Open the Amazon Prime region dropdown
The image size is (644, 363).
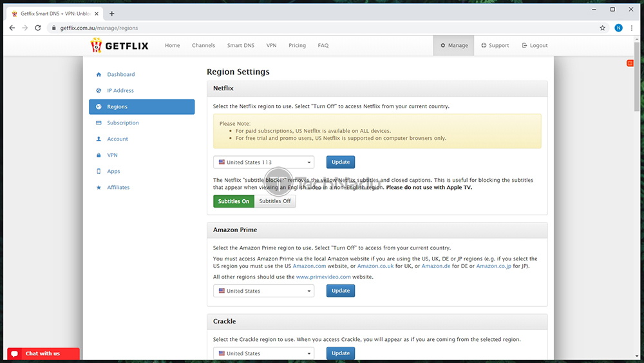click(x=263, y=291)
